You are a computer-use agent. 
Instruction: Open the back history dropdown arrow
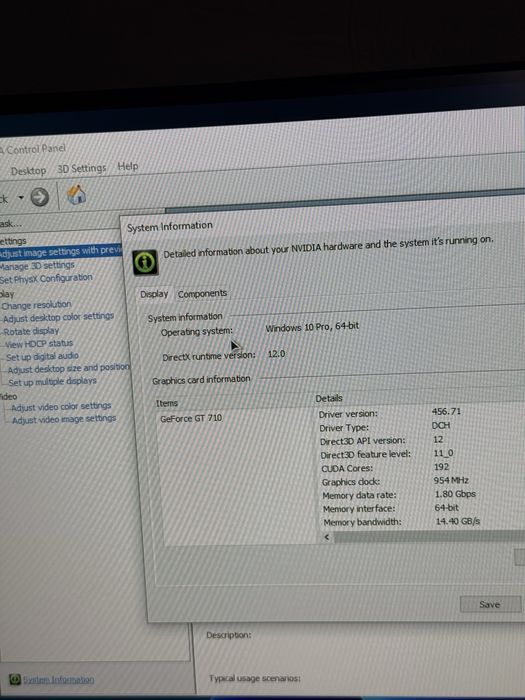21,197
